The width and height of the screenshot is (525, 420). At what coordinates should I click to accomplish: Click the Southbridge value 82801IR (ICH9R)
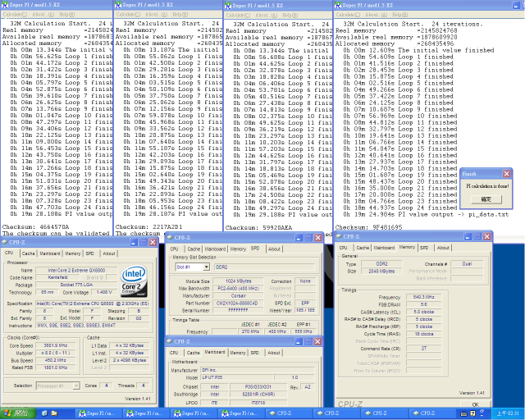point(258,395)
